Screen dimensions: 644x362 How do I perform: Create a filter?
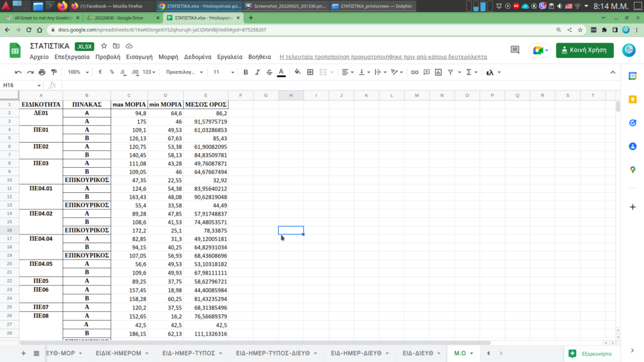450,72
